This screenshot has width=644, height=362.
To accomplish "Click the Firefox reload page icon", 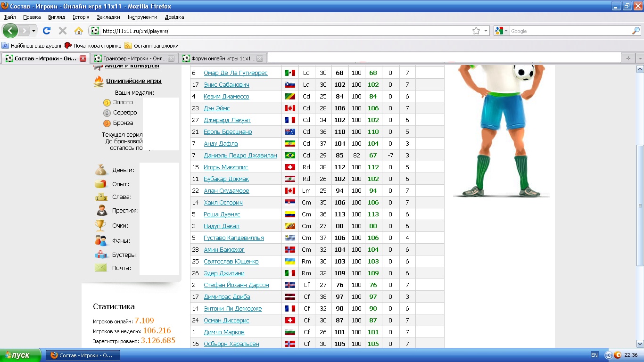I will point(46,31).
